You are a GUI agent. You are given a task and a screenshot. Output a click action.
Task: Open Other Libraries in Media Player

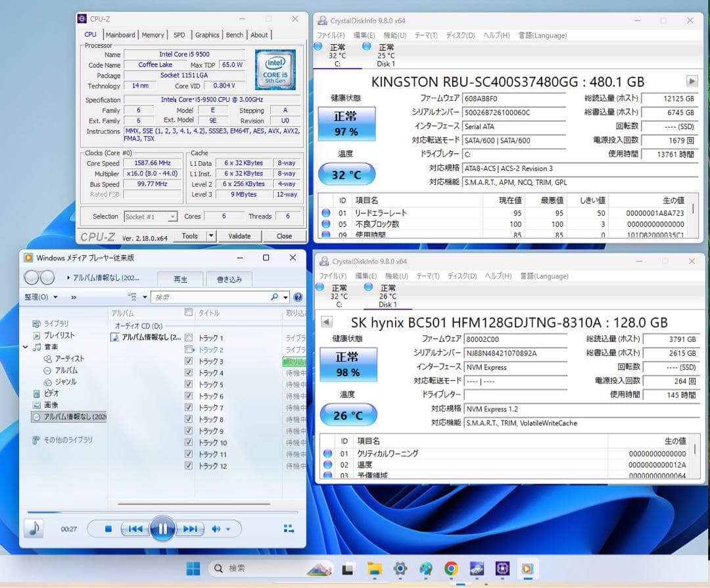pyautogui.click(x=62, y=440)
